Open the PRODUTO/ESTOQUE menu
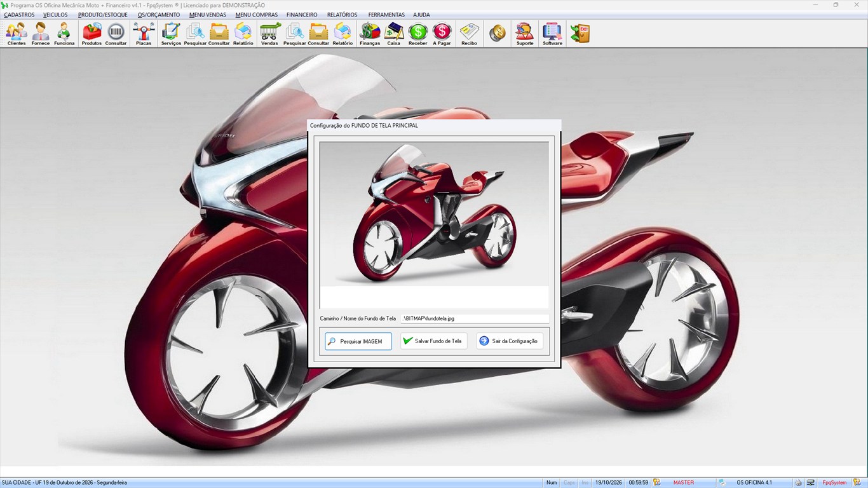868x488 pixels. [x=103, y=15]
